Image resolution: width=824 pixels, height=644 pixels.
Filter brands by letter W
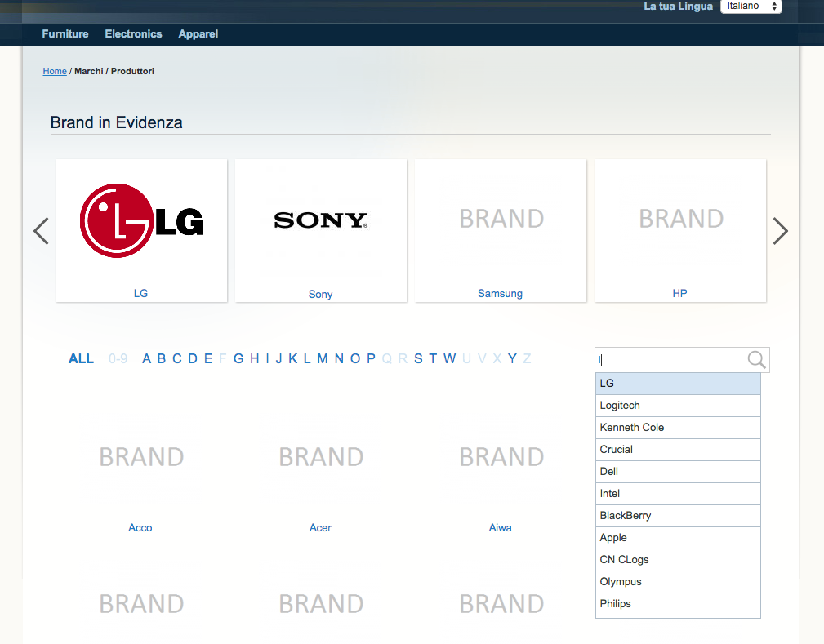tap(449, 359)
